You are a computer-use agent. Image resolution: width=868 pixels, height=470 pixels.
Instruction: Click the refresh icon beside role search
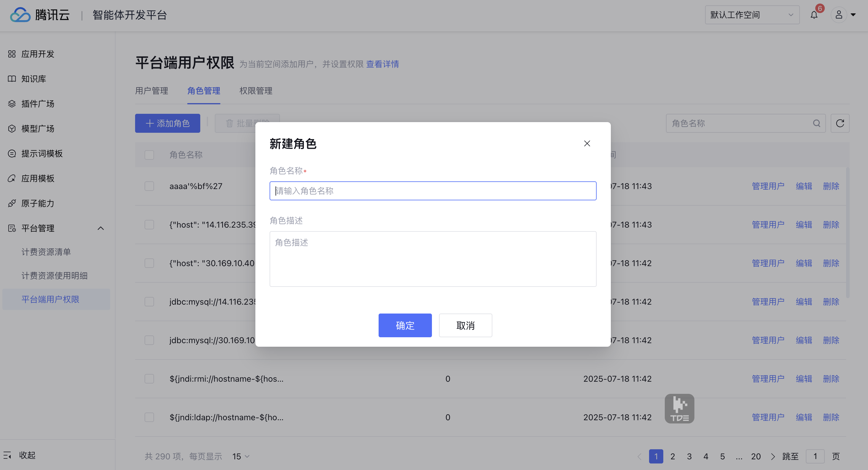(840, 123)
